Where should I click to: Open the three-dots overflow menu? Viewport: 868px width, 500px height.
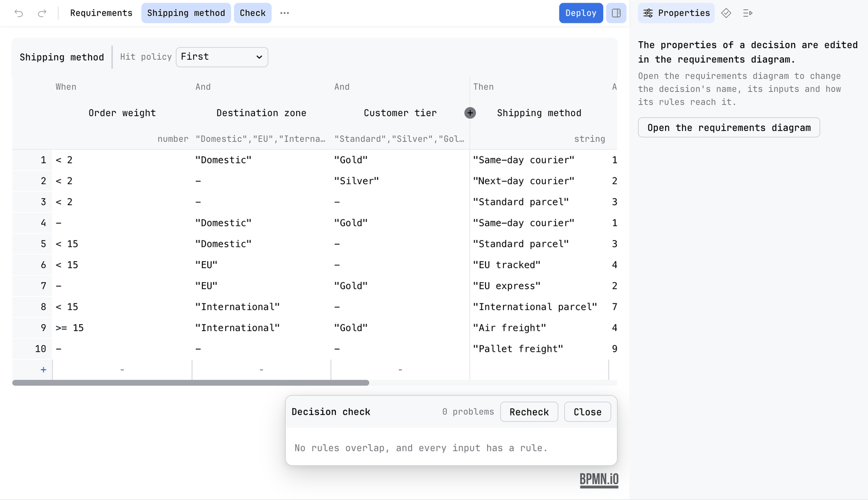click(284, 13)
